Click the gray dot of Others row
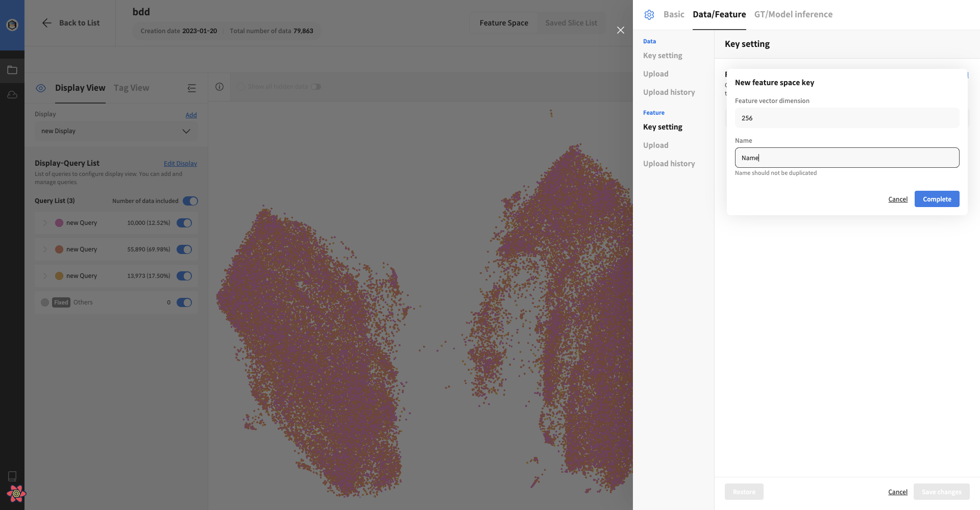Image resolution: width=980 pixels, height=510 pixels. pyautogui.click(x=45, y=302)
